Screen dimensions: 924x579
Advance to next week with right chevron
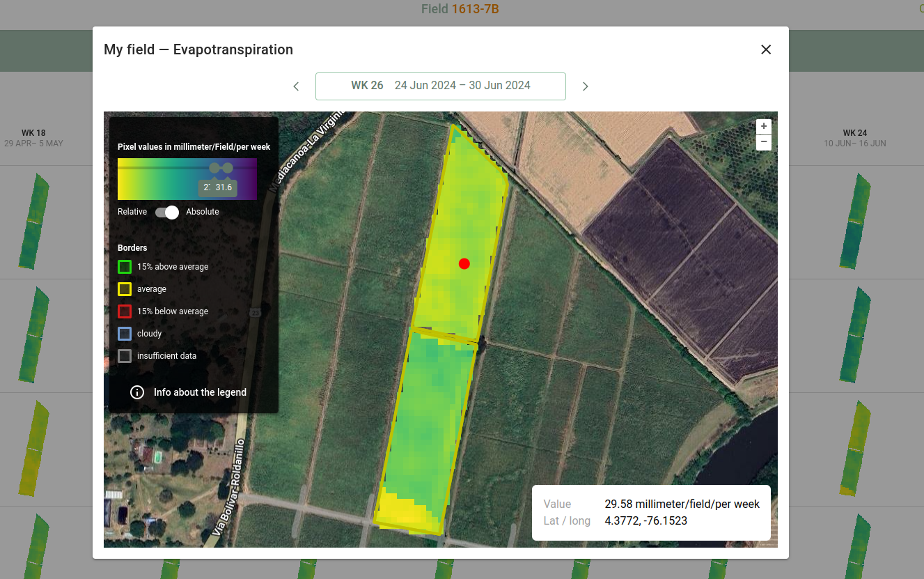point(585,86)
